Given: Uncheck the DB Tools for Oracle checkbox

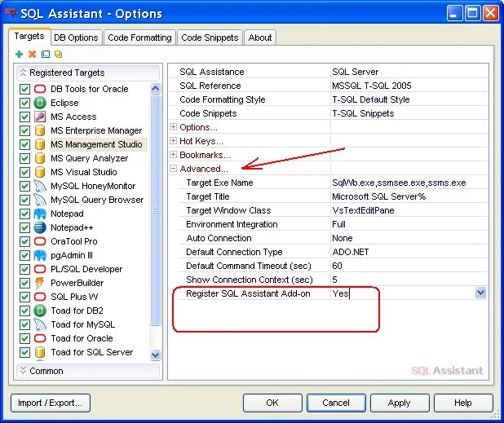Looking at the screenshot, I should click(24, 89).
